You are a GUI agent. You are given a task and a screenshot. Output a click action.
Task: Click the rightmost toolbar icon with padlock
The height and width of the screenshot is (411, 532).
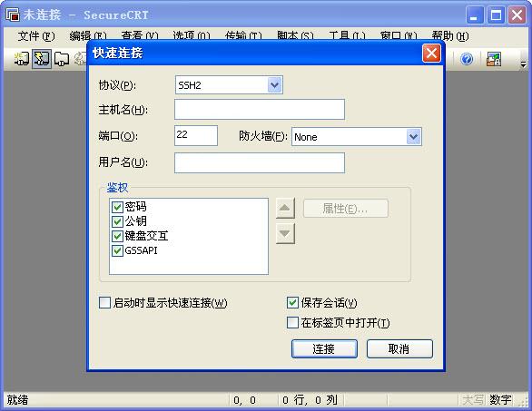click(x=494, y=59)
